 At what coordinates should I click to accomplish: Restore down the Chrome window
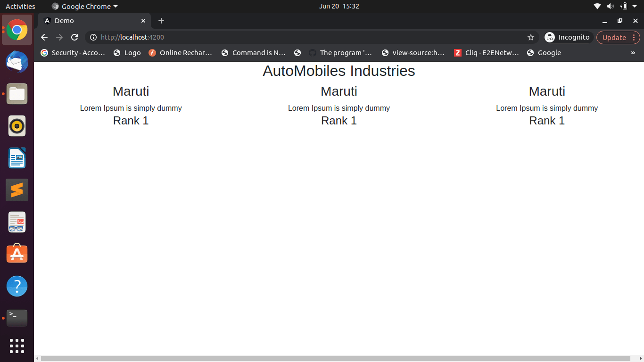coord(620,21)
